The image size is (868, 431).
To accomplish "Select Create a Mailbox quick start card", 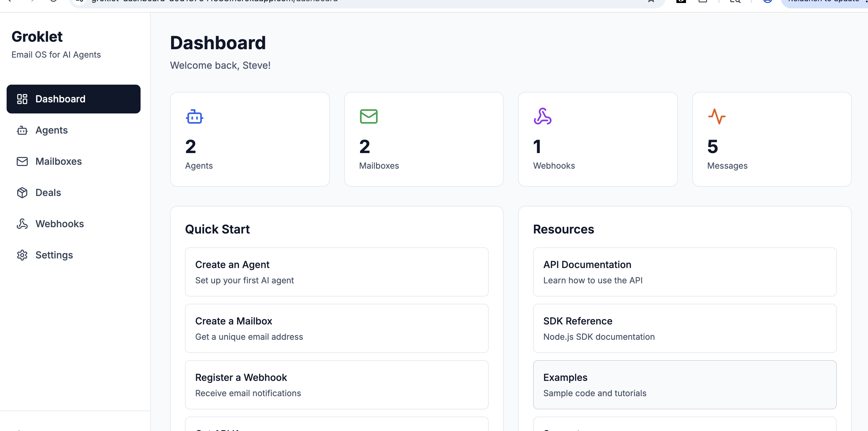I will click(336, 328).
